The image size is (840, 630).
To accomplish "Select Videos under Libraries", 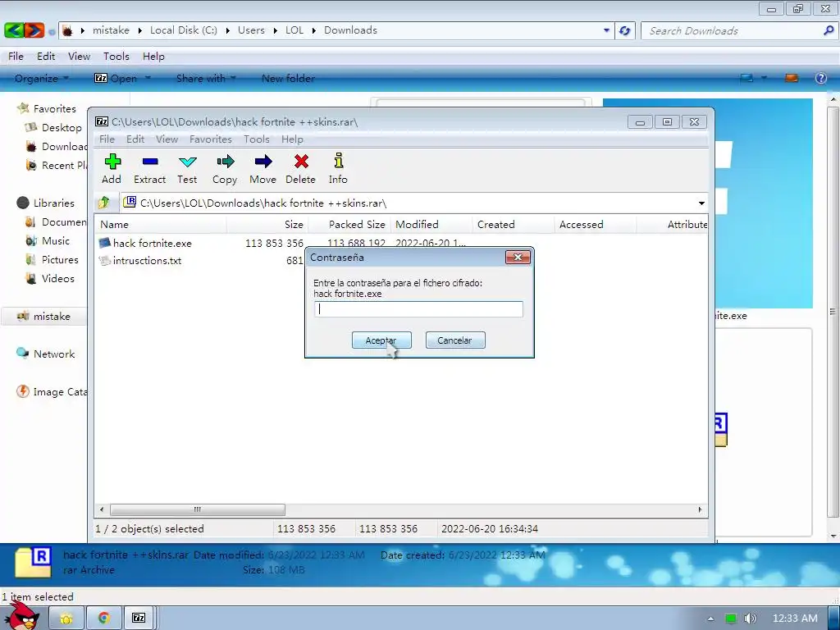I will pyautogui.click(x=58, y=279).
